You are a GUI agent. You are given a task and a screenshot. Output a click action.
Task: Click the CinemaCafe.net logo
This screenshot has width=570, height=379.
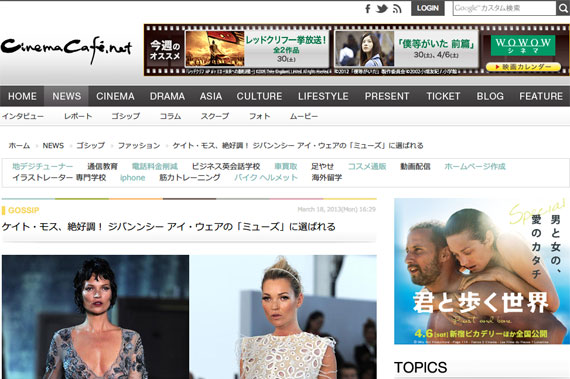tap(66, 49)
